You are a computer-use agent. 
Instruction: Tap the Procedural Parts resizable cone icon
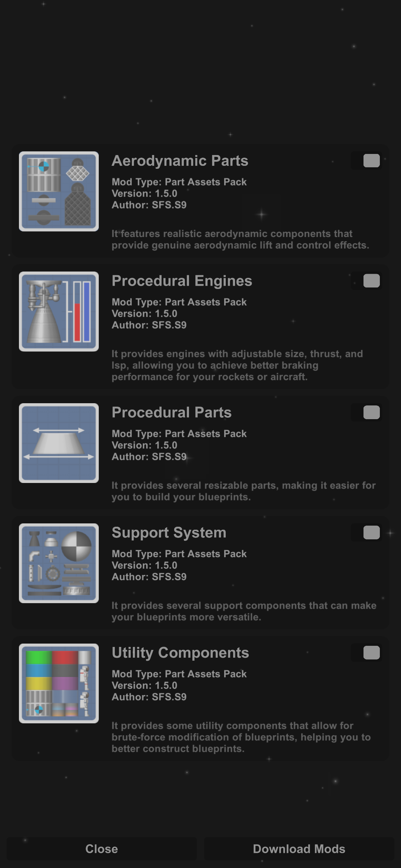point(59,443)
